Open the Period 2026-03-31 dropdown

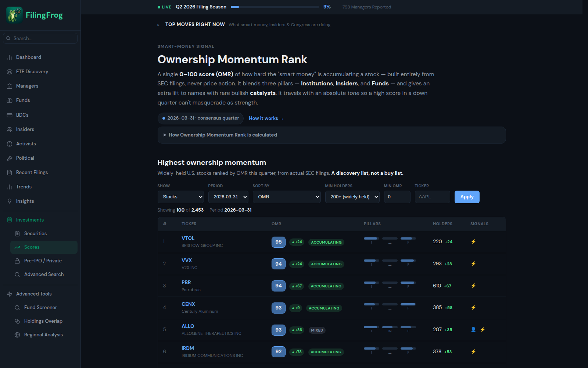tap(228, 197)
